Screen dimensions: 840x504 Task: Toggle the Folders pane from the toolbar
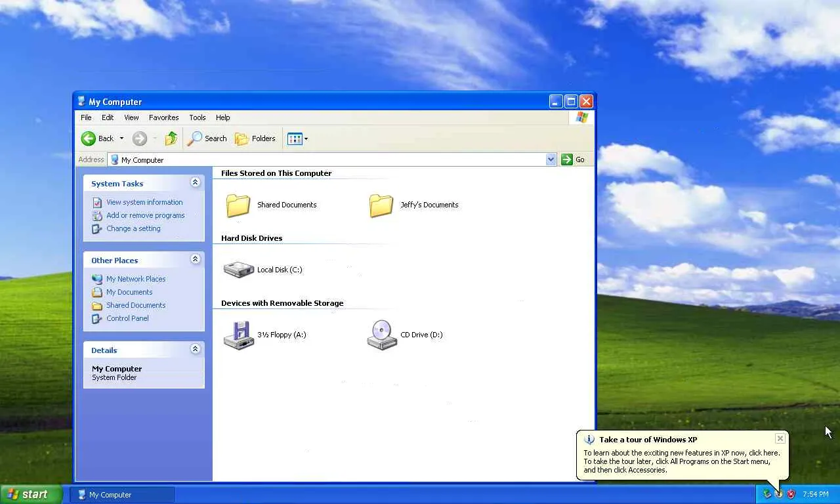coord(255,138)
